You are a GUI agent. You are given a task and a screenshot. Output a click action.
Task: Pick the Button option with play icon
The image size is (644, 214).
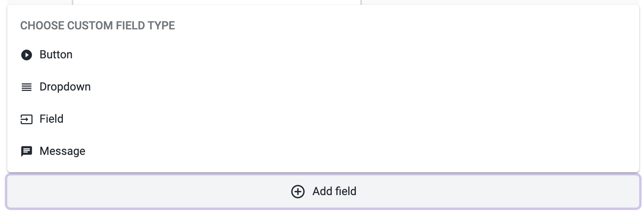tap(323, 55)
